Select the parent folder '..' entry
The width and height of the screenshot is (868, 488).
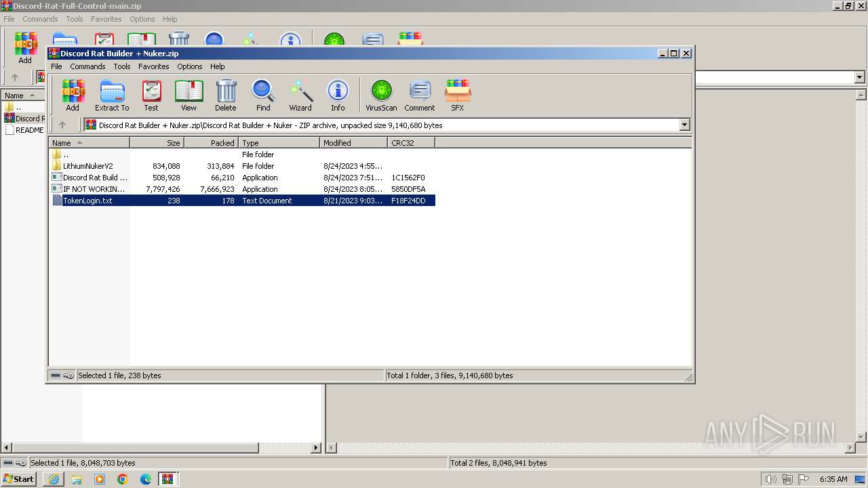[60, 155]
